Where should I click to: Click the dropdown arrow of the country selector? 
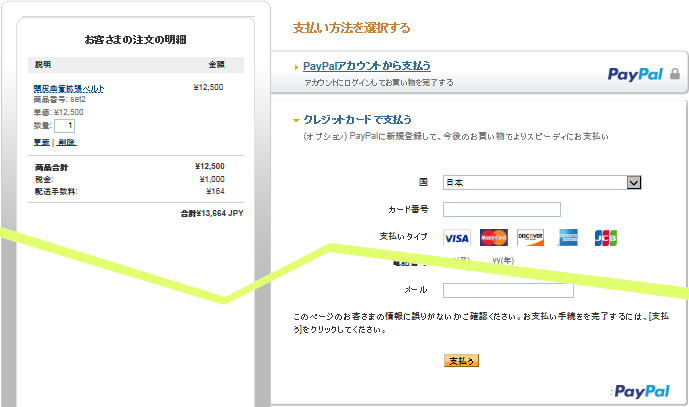click(x=634, y=182)
